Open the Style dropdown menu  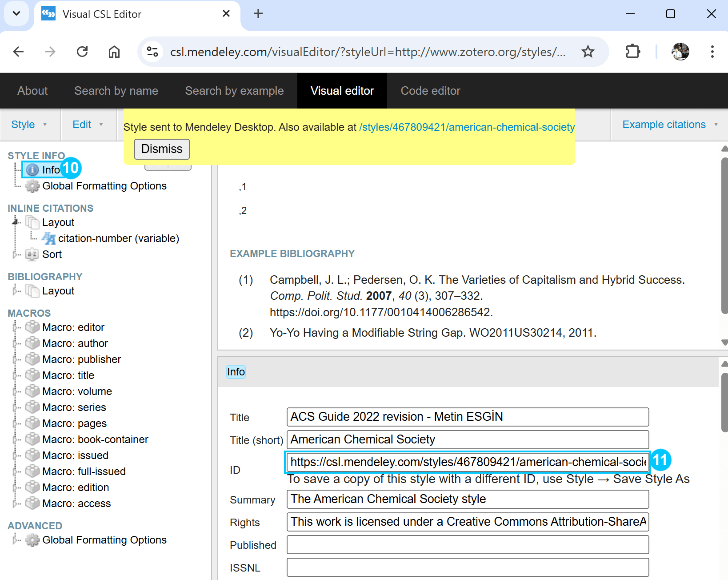pyautogui.click(x=29, y=125)
